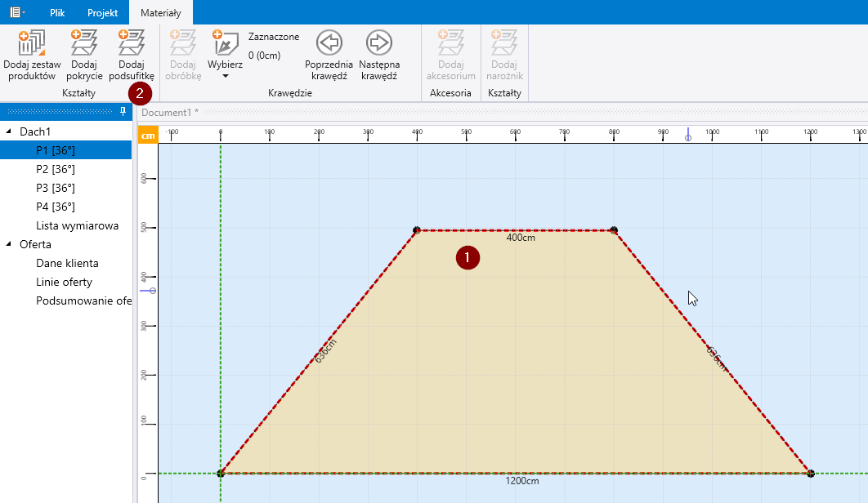The height and width of the screenshot is (503, 868).
Task: Pin the left navigation panel
Action: 123,111
